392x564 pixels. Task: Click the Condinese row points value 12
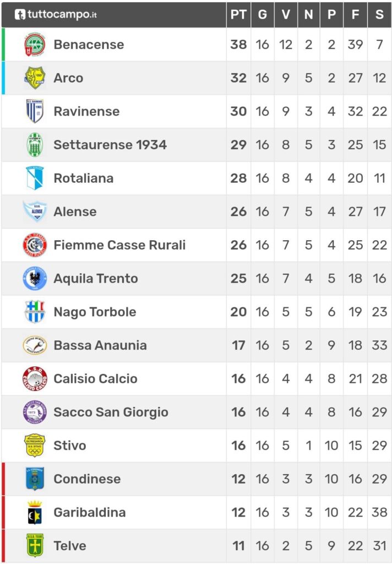(238, 479)
